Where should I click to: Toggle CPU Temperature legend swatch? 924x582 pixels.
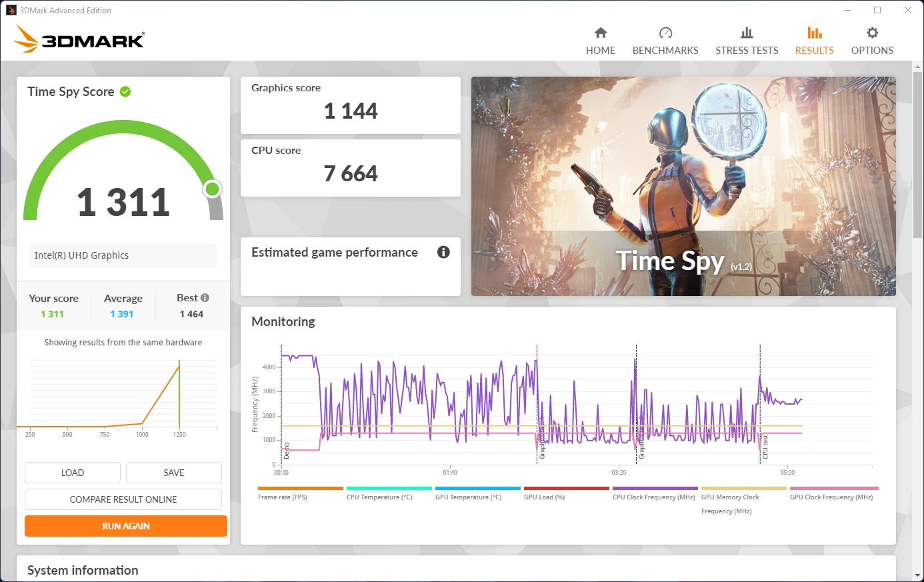pos(389,488)
